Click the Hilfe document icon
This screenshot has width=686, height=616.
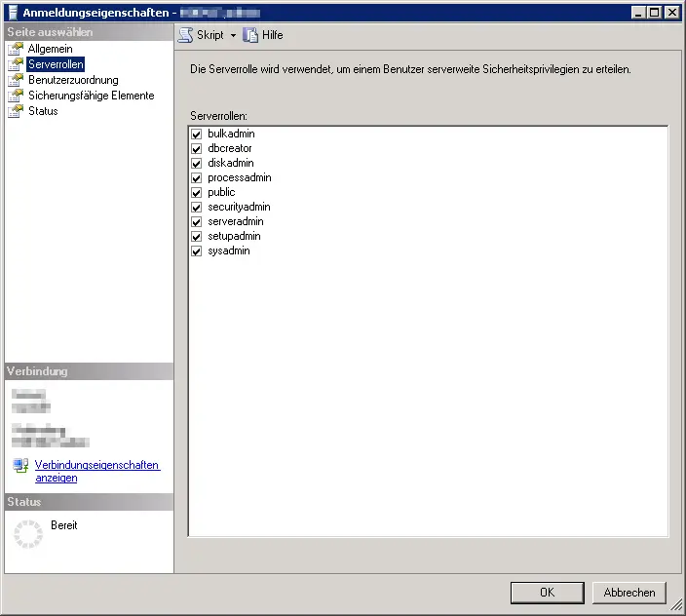[x=250, y=35]
